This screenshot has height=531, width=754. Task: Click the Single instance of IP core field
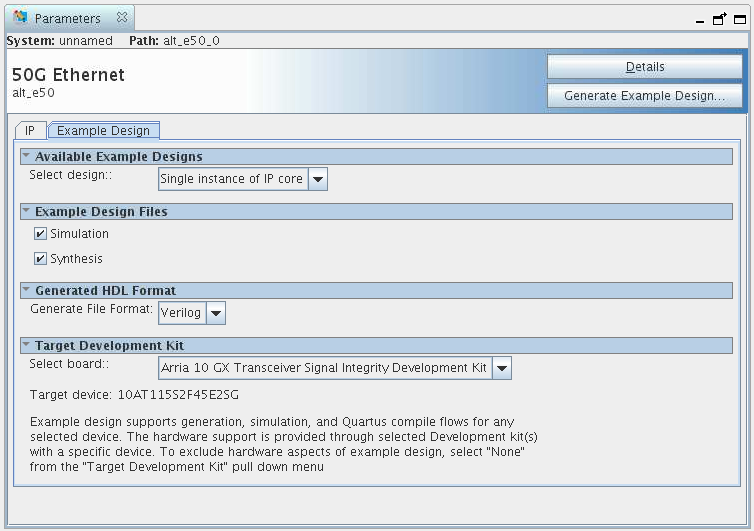(233, 179)
